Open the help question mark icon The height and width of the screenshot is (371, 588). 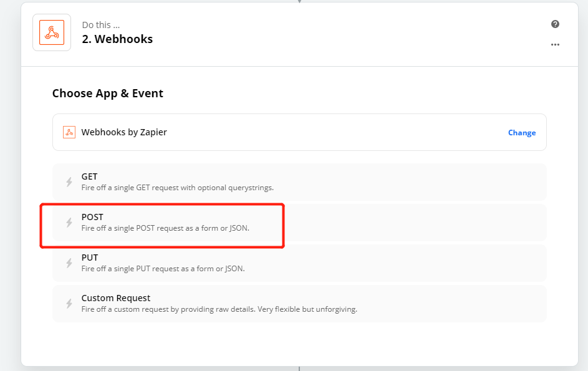[x=555, y=24]
